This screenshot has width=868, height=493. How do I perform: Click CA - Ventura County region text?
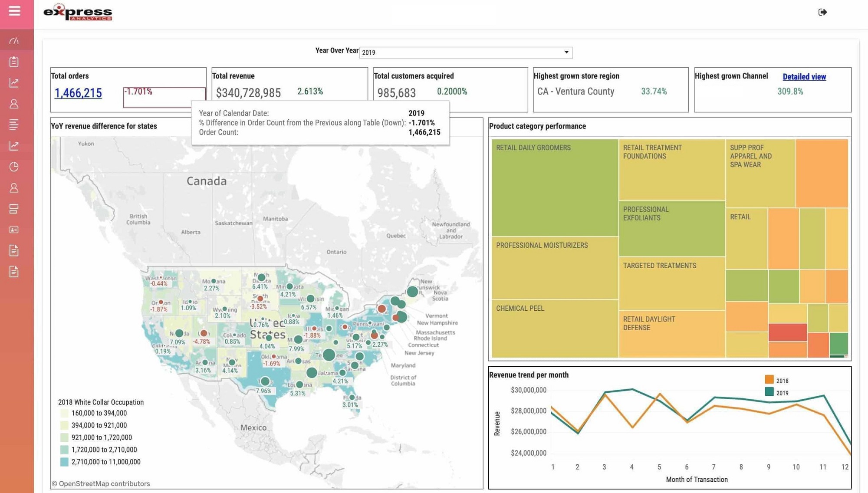point(575,92)
